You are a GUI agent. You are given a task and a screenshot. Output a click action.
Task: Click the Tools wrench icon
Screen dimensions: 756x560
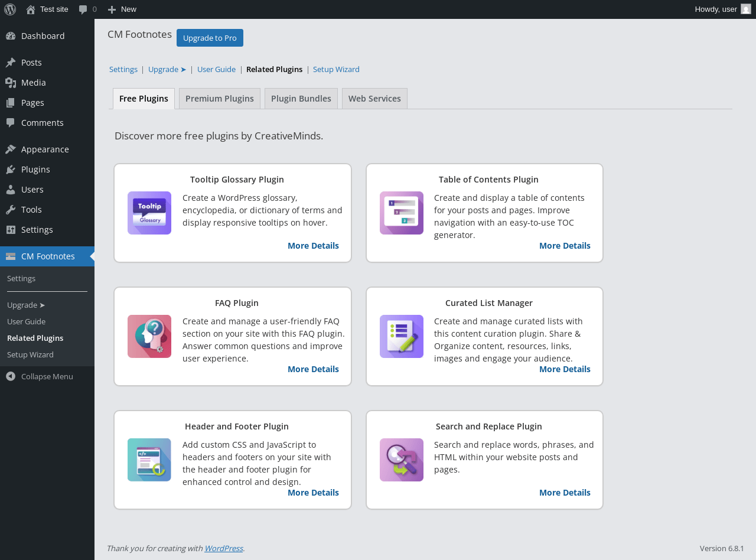coord(11,210)
